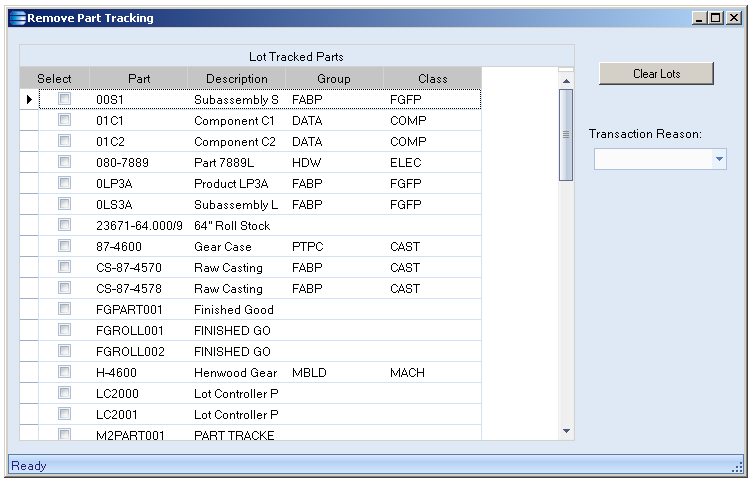
Task: Click the 'Component C2' description cell
Action: (237, 142)
